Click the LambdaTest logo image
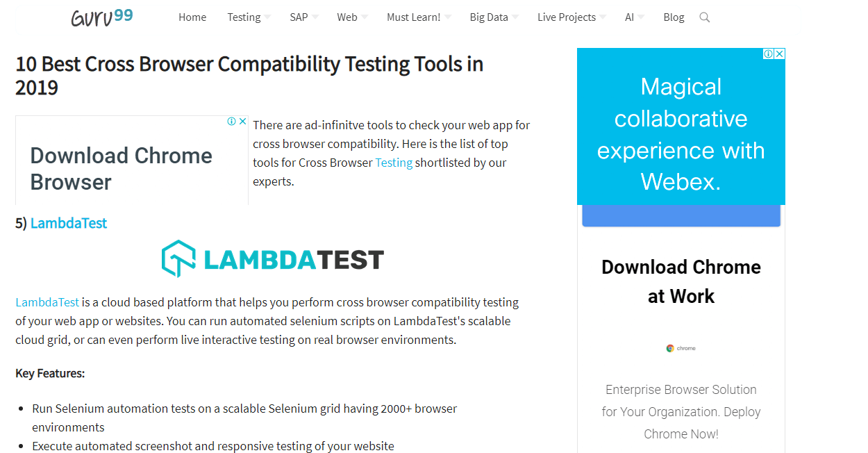The height and width of the screenshot is (453, 868). [x=272, y=259]
